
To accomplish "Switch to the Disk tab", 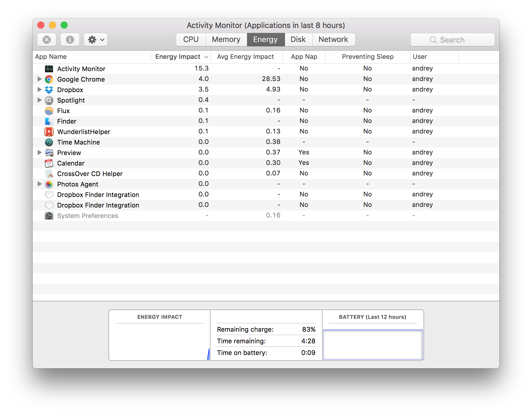I will click(x=298, y=40).
